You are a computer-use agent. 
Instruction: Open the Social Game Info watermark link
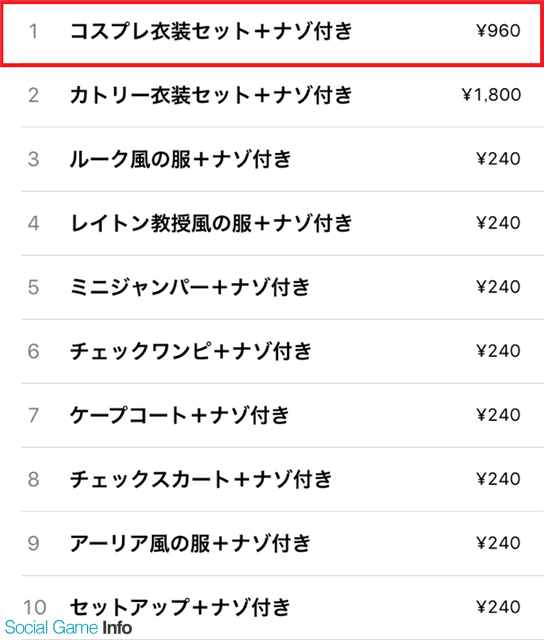[68, 628]
